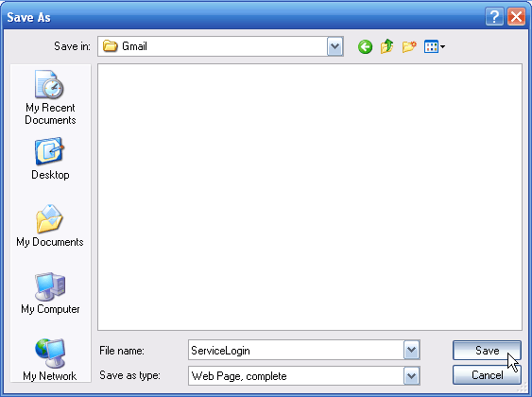Open My Computer in places bar

[x=50, y=293]
